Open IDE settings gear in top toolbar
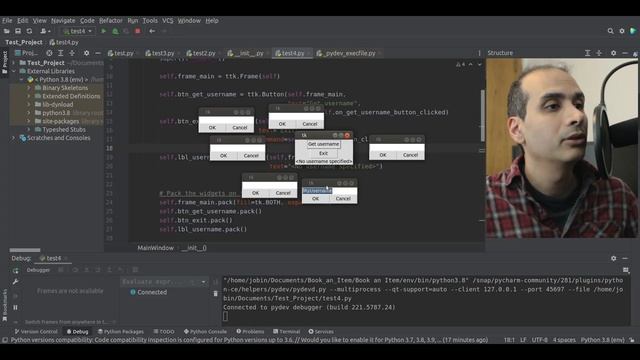The height and width of the screenshot is (360, 640). point(622,31)
